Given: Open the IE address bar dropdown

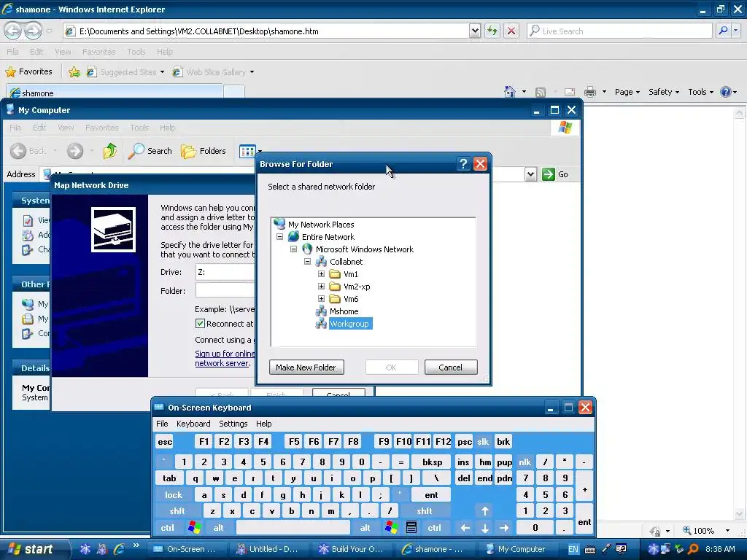Looking at the screenshot, I should coord(474,31).
